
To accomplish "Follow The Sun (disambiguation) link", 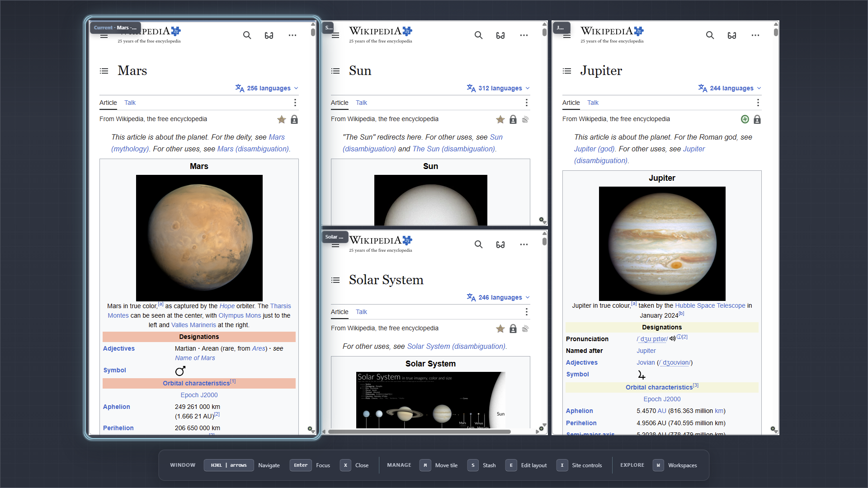I will [453, 149].
